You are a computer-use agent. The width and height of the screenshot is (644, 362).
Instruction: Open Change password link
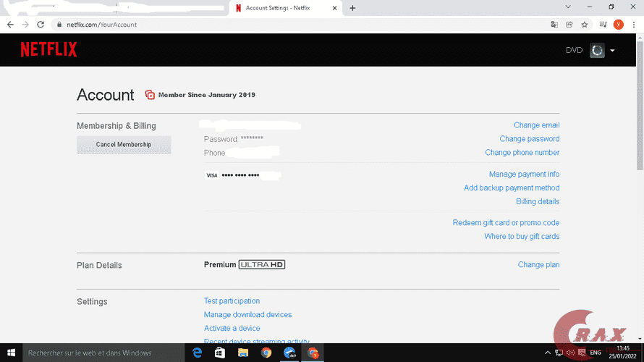pos(530,138)
